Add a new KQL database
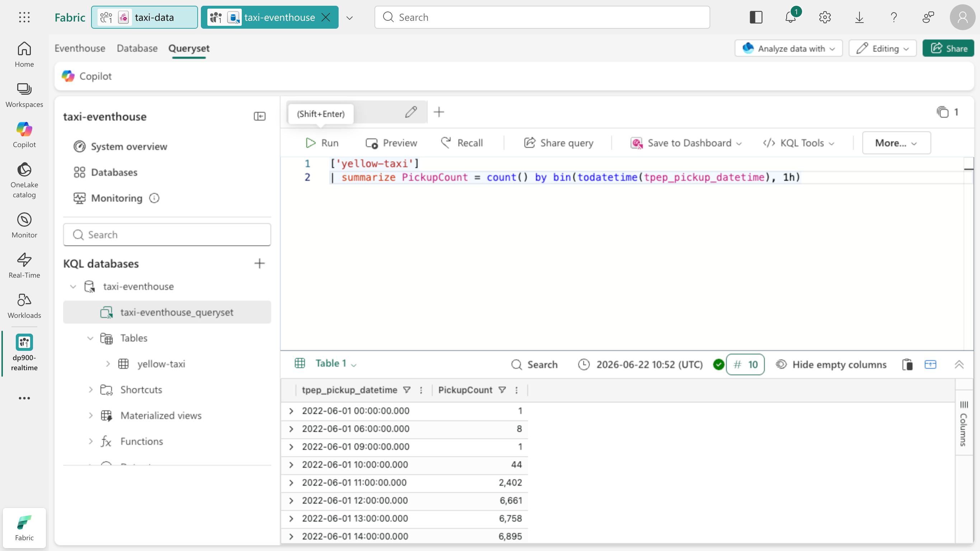Screen dimensions: 980x551 259,263
